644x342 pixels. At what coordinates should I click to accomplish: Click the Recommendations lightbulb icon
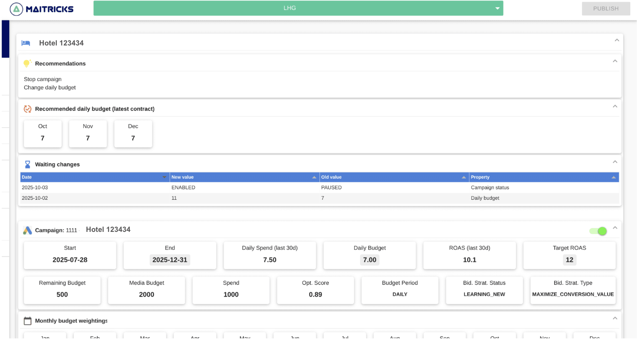[x=28, y=63]
